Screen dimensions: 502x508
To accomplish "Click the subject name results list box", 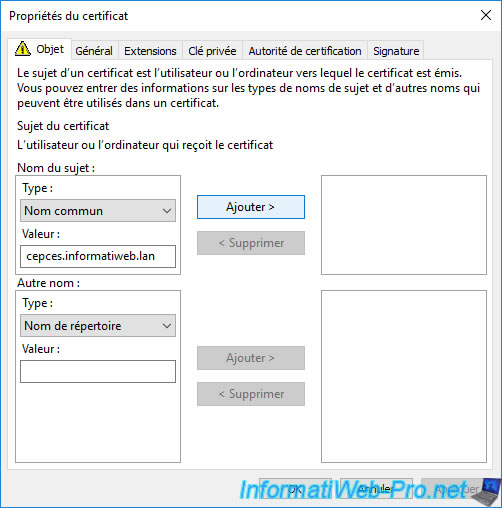I will click(x=404, y=225).
